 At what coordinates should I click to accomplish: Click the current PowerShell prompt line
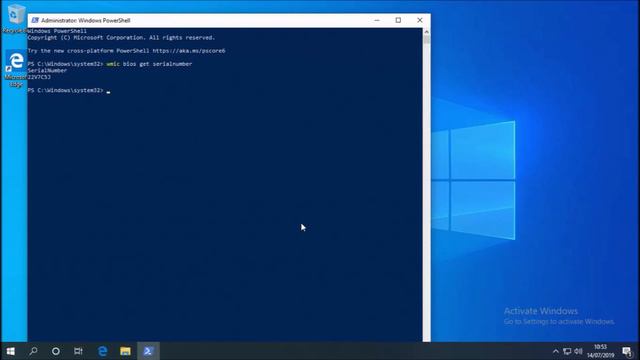pyautogui.click(x=69, y=90)
